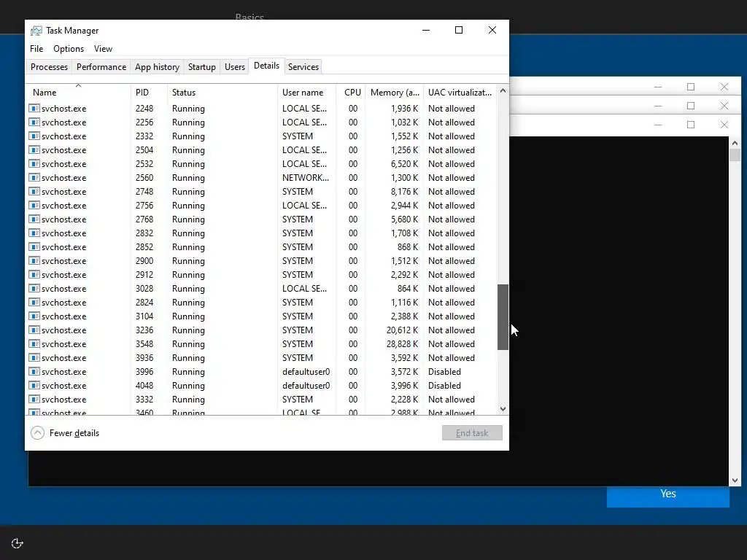This screenshot has width=747, height=560.
Task: Click scroll down arrow in black console window
Action: pyautogui.click(x=735, y=481)
